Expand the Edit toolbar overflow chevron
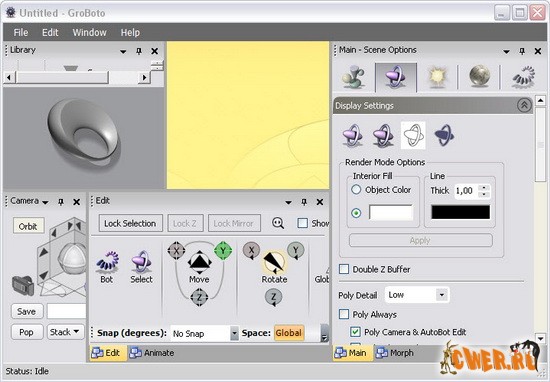This screenshot has height=382, width=550. [x=324, y=333]
